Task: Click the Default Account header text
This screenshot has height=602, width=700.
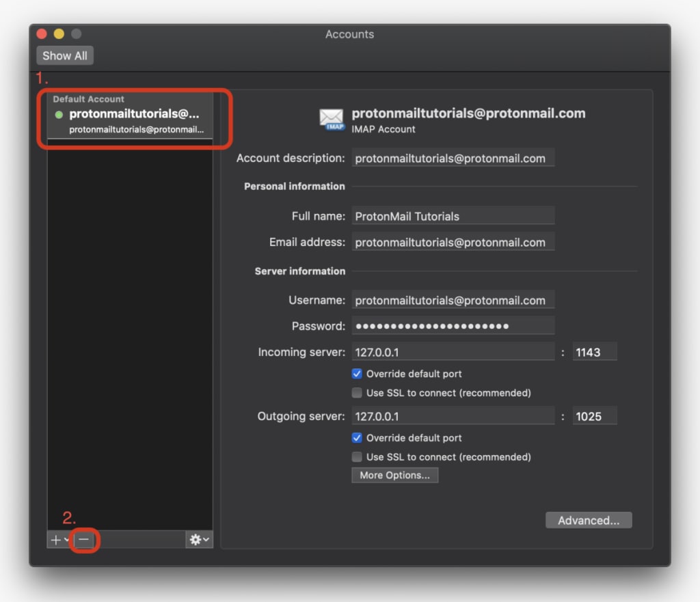Action: click(x=88, y=99)
